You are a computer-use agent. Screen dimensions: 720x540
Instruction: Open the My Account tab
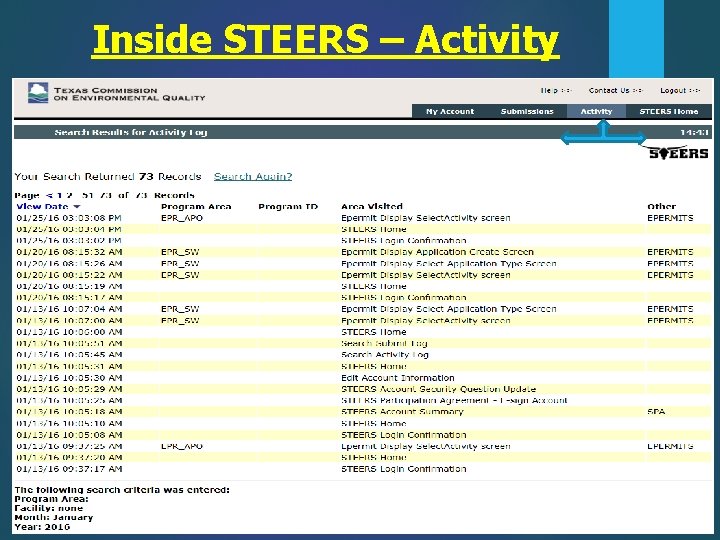click(x=450, y=112)
